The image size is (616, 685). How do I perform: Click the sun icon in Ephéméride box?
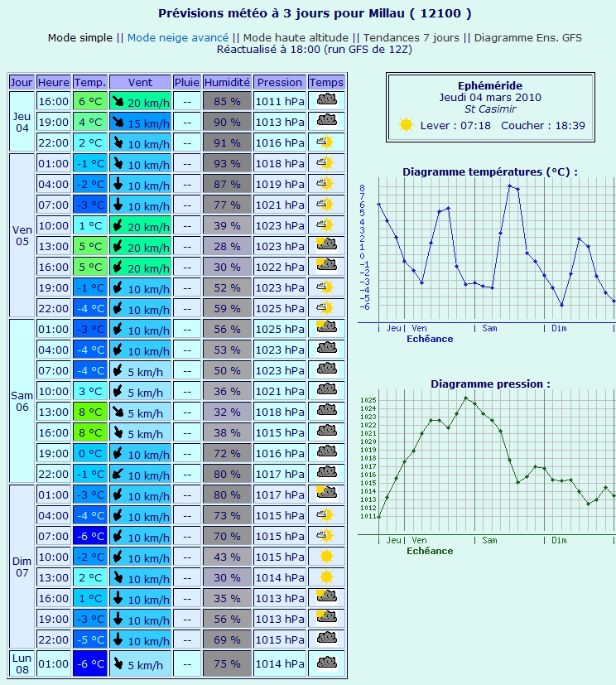point(406,125)
